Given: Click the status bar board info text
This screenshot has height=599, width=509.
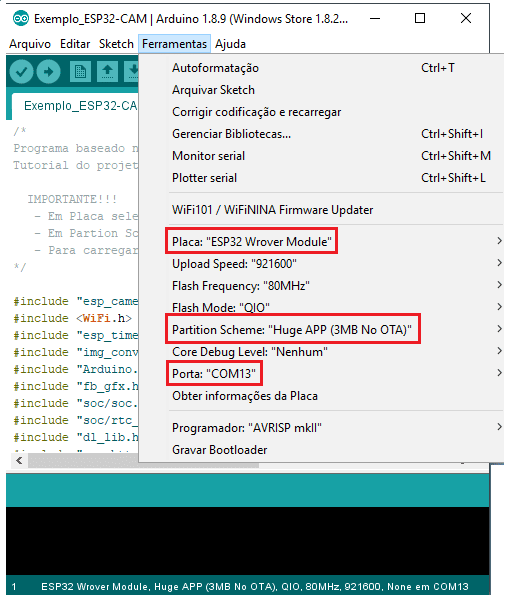Looking at the screenshot, I should (254, 586).
